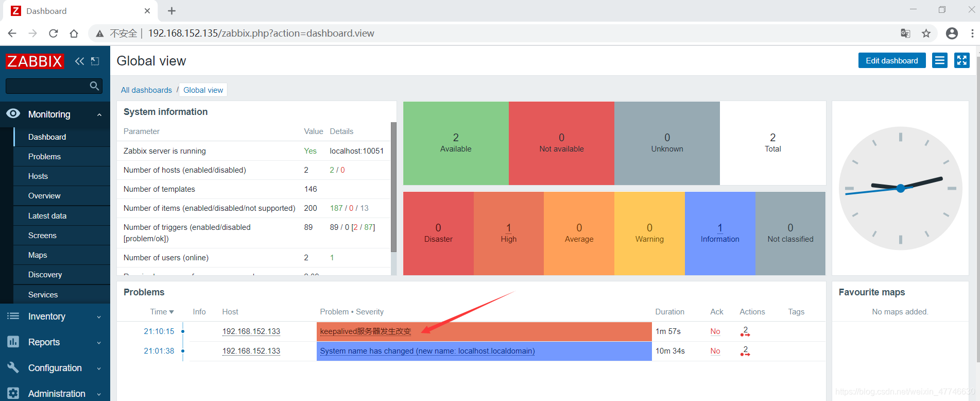The height and width of the screenshot is (401, 980).
Task: Click the green Available hosts tile
Action: (x=456, y=143)
